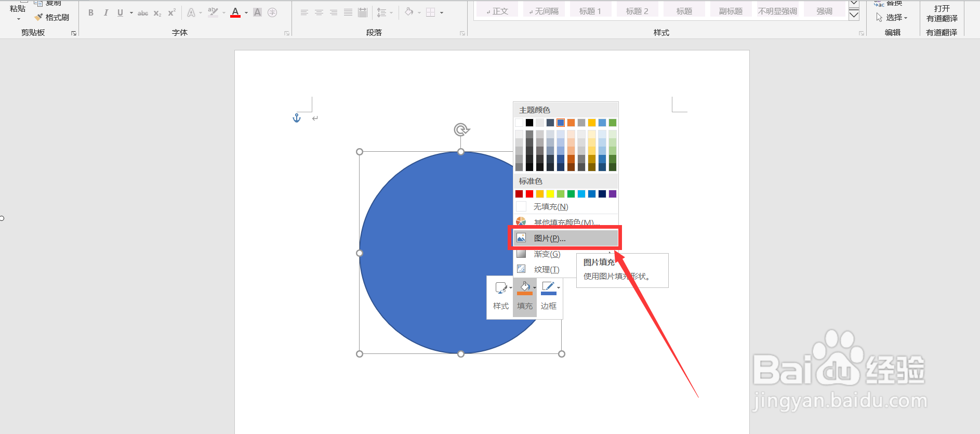Click the anchor icon in the document

click(x=297, y=118)
